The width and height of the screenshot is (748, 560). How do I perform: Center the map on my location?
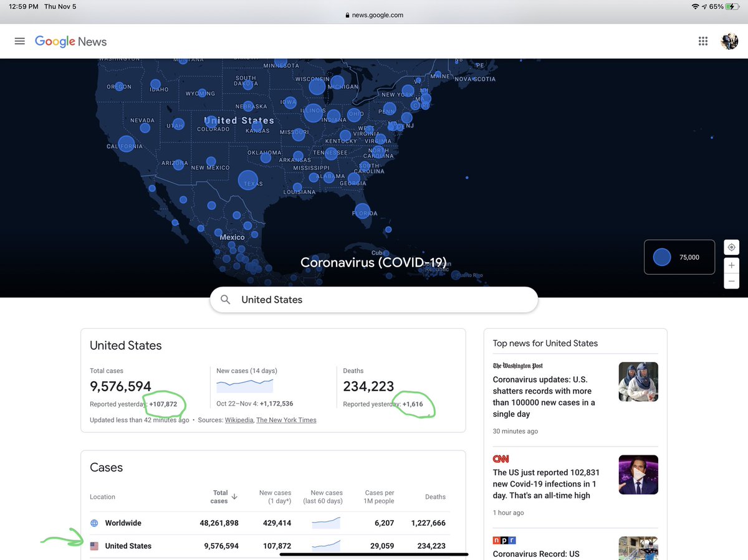732,247
